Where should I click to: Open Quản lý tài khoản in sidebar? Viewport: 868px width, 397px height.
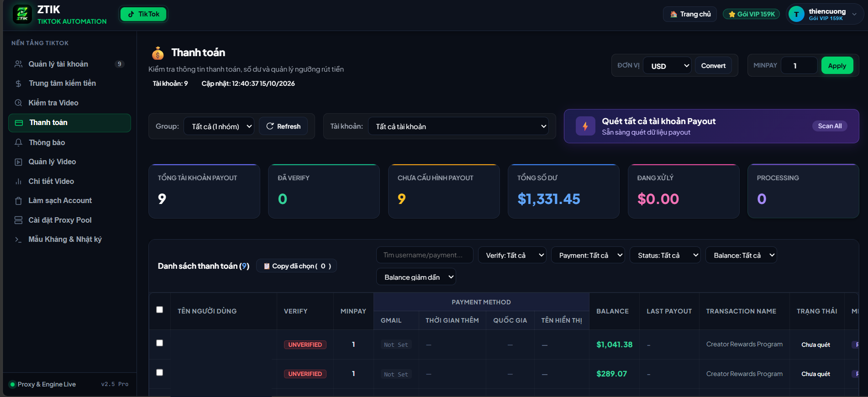click(69, 64)
